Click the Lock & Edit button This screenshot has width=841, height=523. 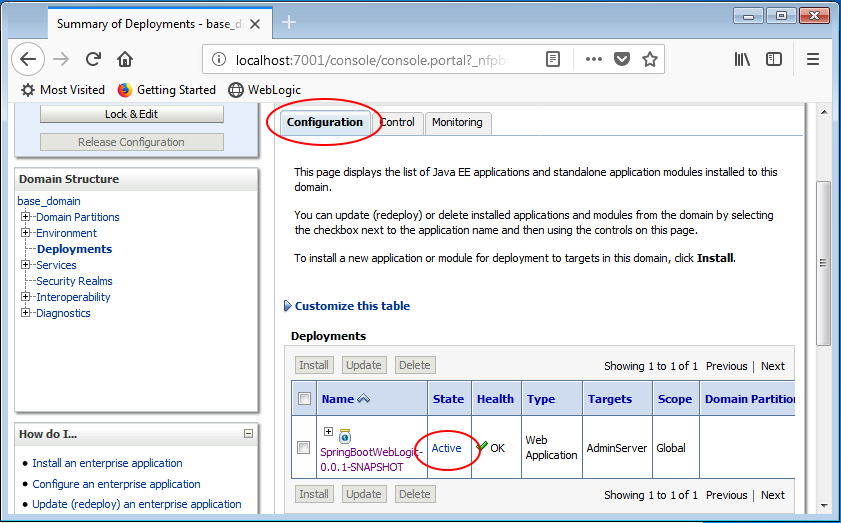point(131,114)
